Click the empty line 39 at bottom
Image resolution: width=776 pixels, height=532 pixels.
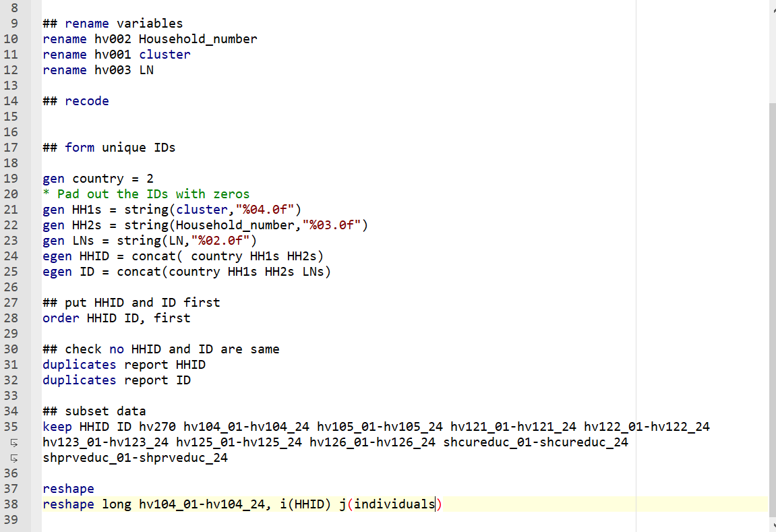(270, 520)
